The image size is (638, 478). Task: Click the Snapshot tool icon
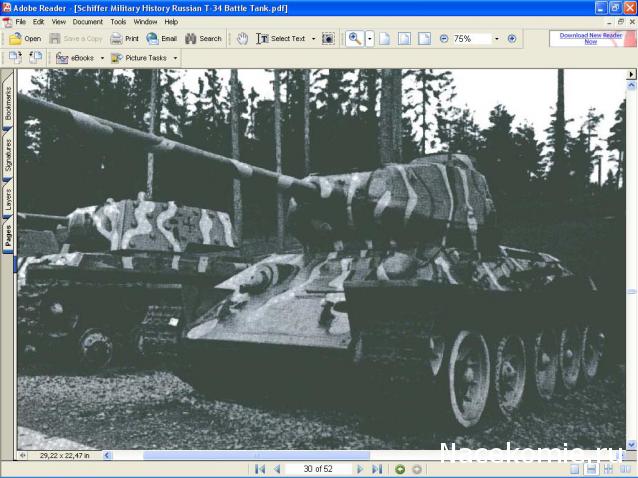[x=328, y=39]
